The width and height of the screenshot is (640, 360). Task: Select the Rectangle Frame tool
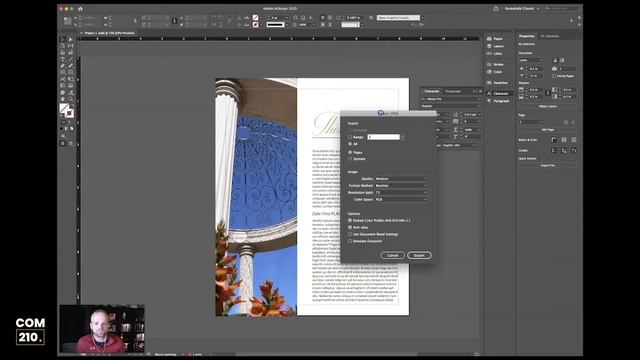[62, 72]
